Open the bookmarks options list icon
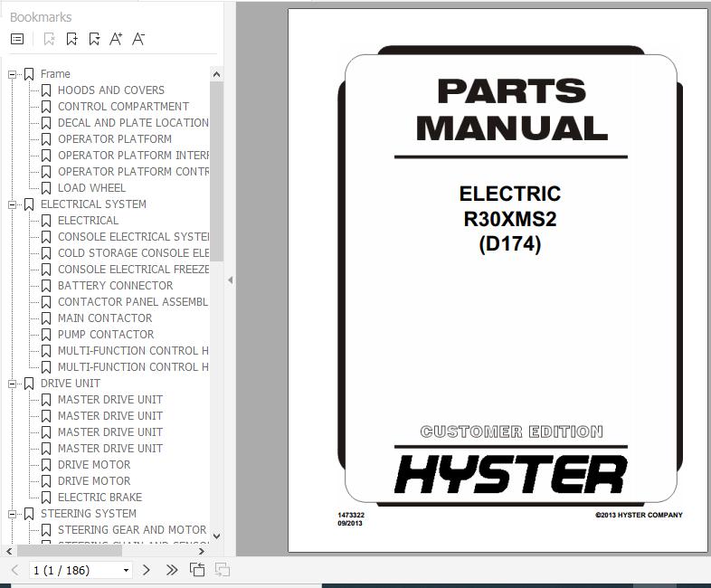 (17, 39)
